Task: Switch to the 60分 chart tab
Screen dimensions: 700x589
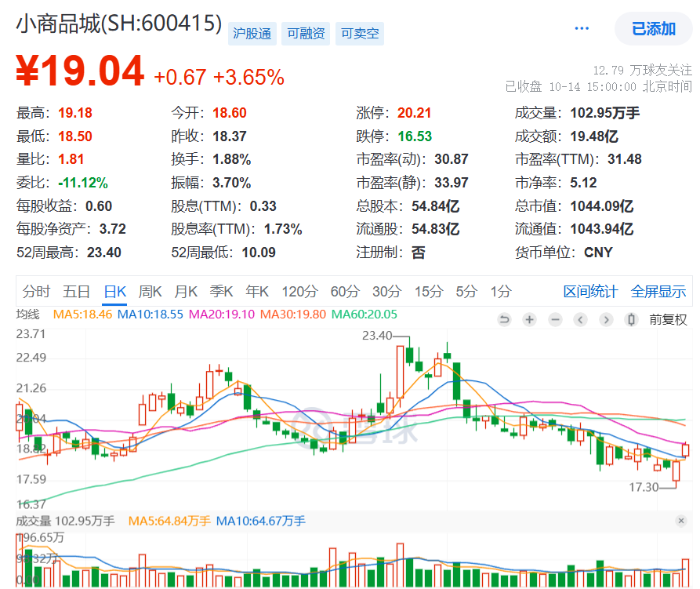Action: pyautogui.click(x=344, y=292)
